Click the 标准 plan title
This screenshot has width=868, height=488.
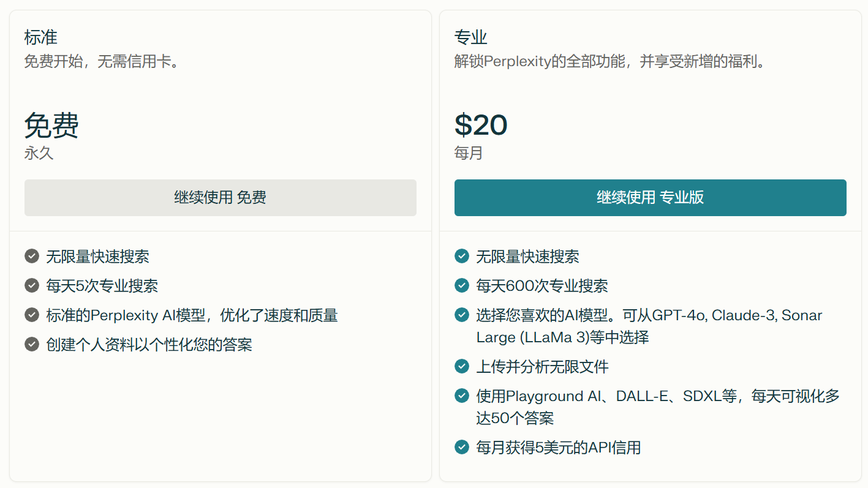click(x=41, y=37)
